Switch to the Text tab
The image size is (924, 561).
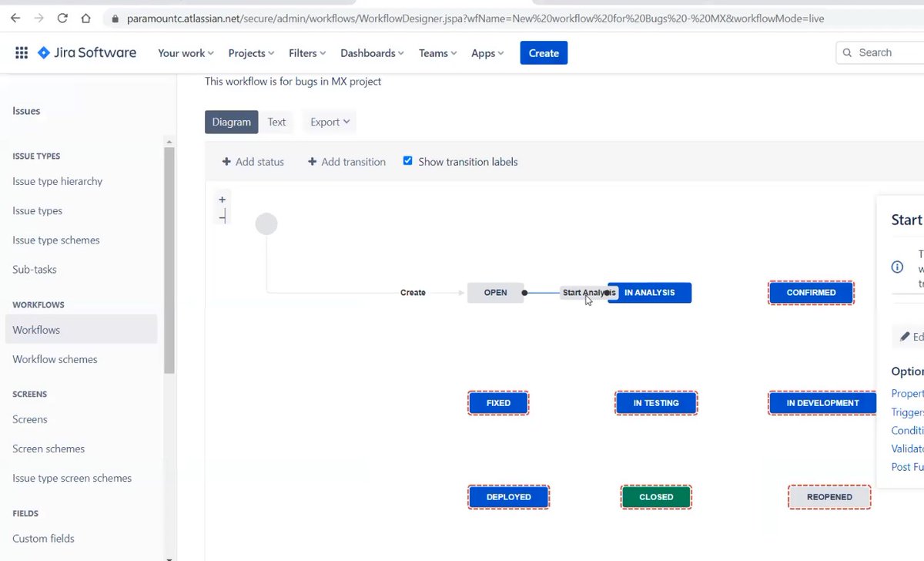[x=276, y=121]
